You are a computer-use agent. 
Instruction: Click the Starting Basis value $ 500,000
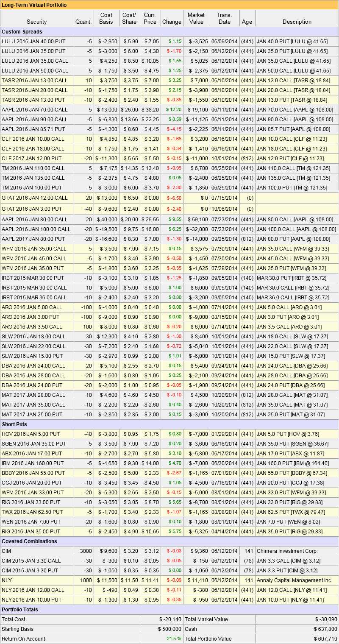169,629
